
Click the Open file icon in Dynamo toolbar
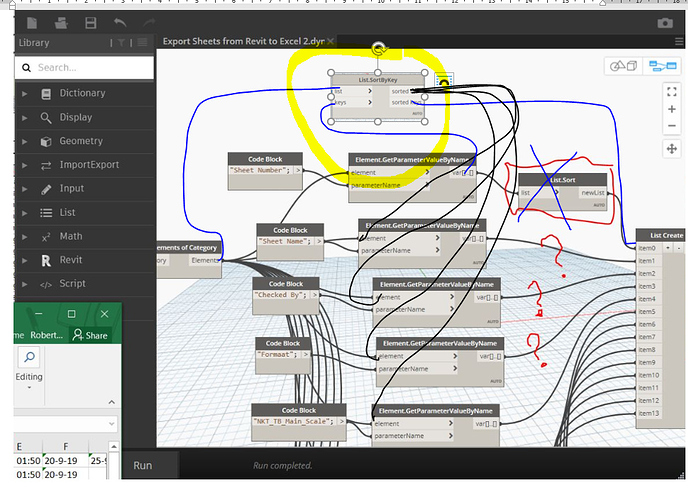[61, 23]
